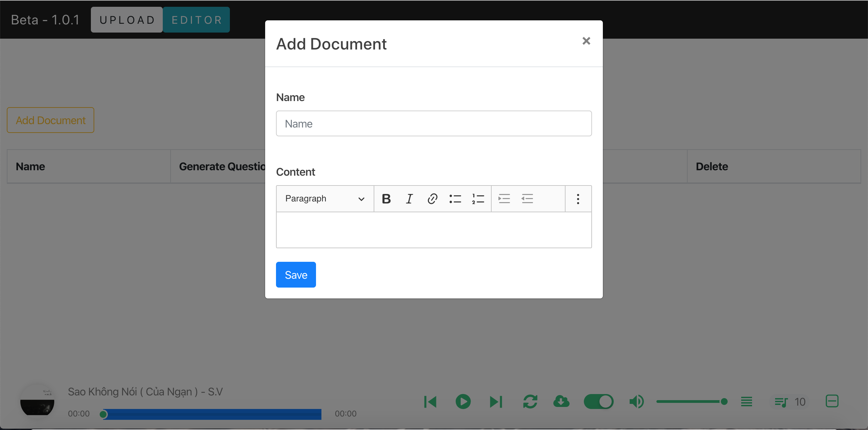Screen dimensions: 868x430
Task: Insert a bulleted list
Action: 455,199
